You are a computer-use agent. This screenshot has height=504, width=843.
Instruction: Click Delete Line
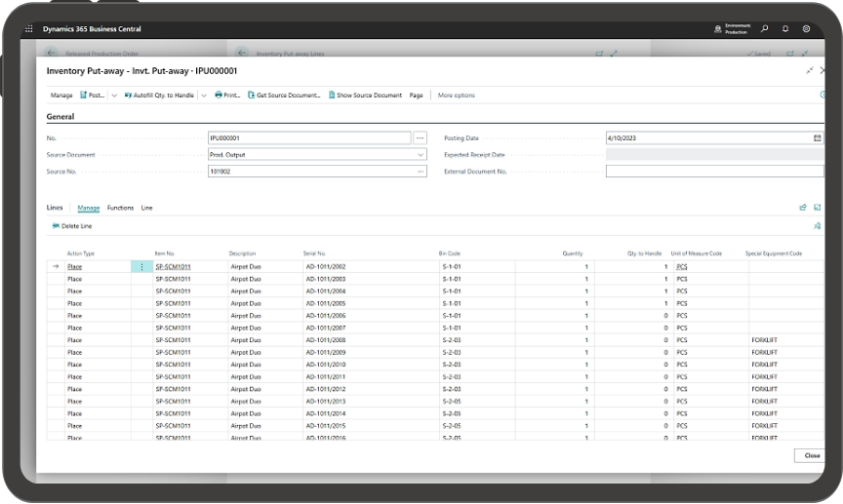(72, 226)
